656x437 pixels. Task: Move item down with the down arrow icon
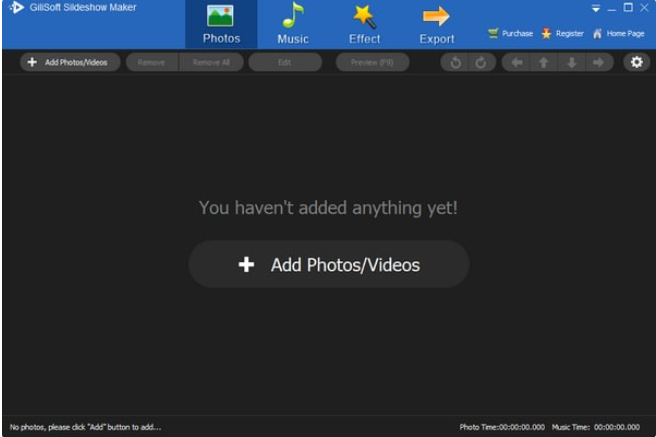tap(571, 63)
